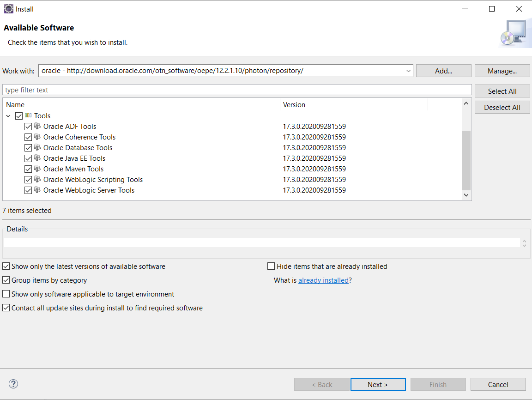Select the Tools category label
The image size is (532, 400).
42,116
